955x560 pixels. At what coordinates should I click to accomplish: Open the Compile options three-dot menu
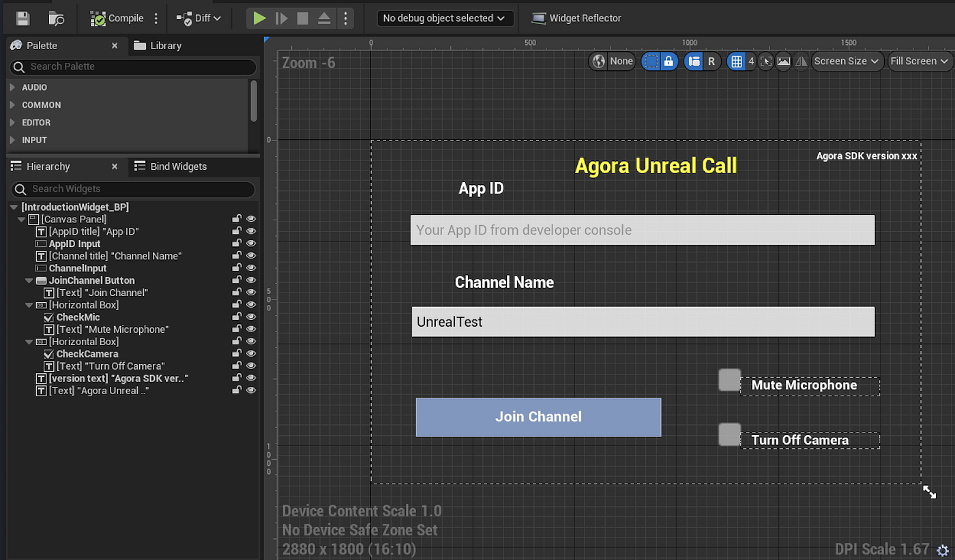point(156,18)
